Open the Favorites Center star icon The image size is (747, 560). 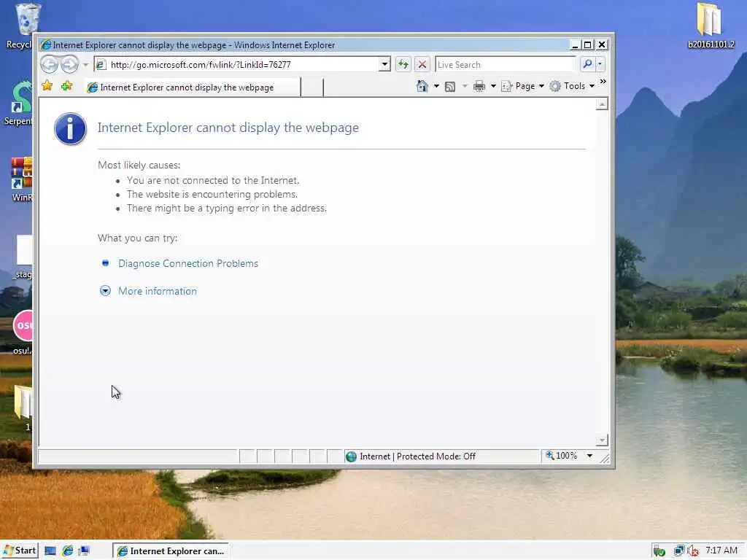click(x=47, y=86)
